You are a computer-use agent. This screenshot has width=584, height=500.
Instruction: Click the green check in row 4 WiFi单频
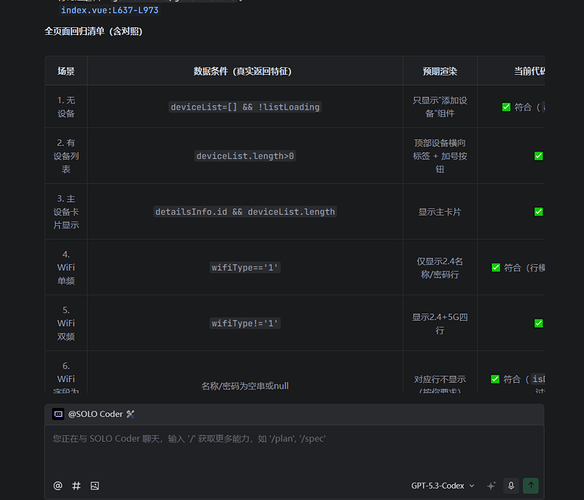tap(496, 268)
